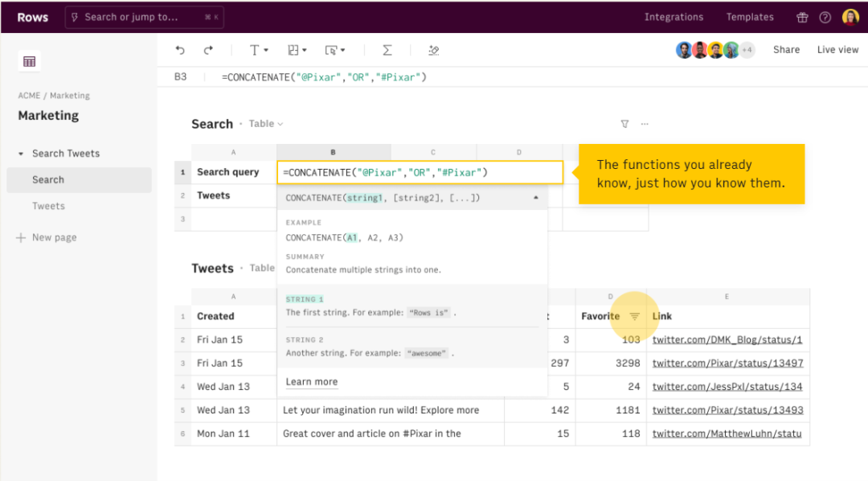Click the 'Great cover and article' cell
Image resolution: width=868 pixels, height=481 pixels.
click(391, 434)
